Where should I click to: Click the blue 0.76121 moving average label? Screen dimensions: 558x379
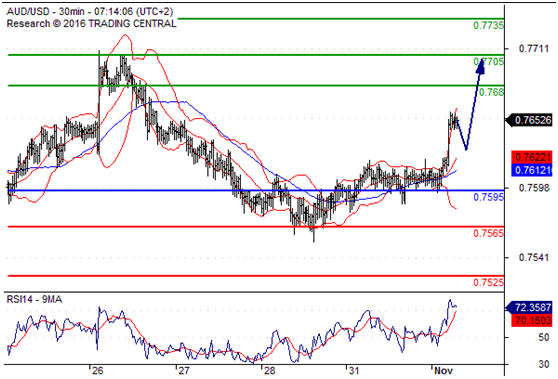(532, 170)
